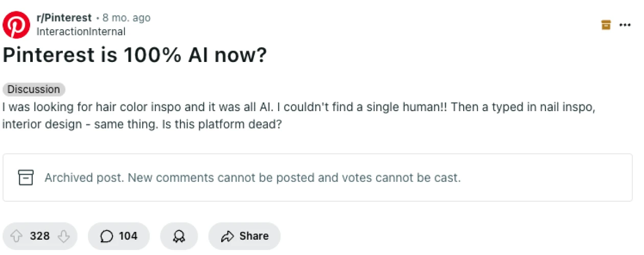Select the Discussion flair tag

click(x=34, y=89)
